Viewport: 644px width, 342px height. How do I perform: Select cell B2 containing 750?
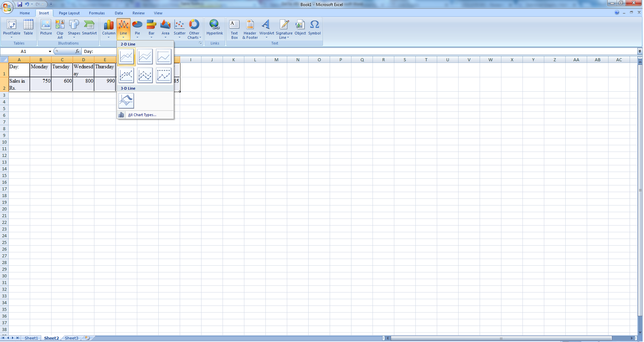pyautogui.click(x=41, y=84)
